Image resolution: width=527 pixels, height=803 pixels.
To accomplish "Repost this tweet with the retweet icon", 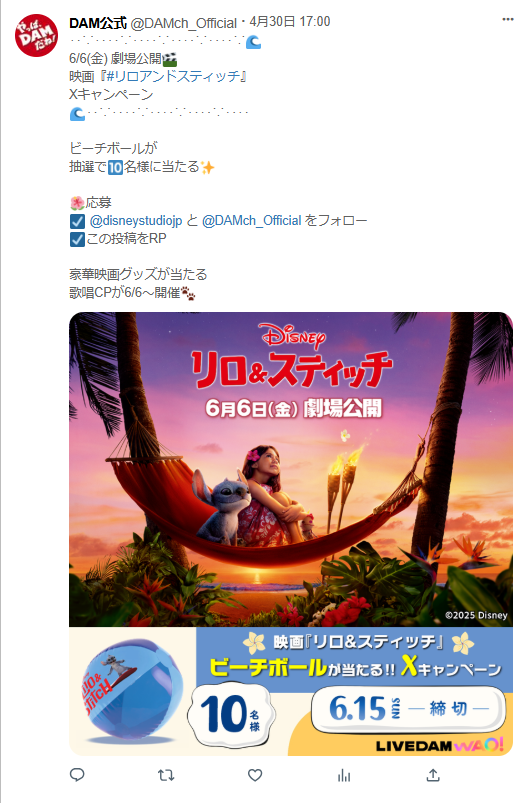I will [x=166, y=775].
